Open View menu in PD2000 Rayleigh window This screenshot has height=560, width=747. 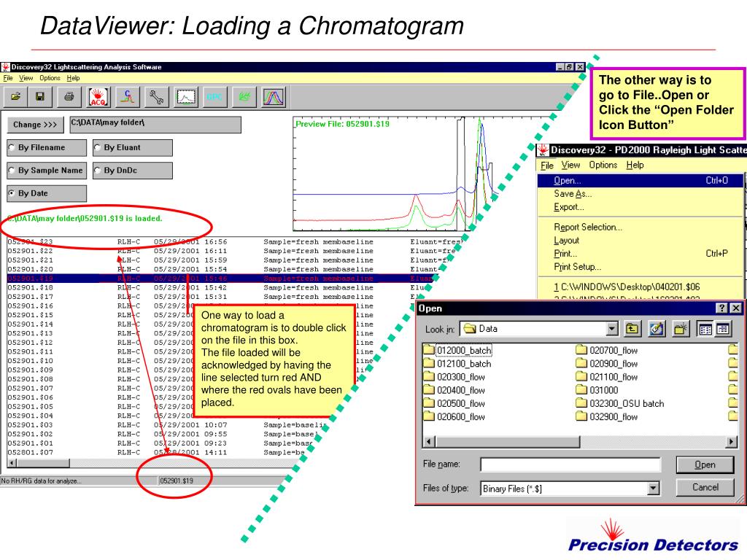pos(570,166)
